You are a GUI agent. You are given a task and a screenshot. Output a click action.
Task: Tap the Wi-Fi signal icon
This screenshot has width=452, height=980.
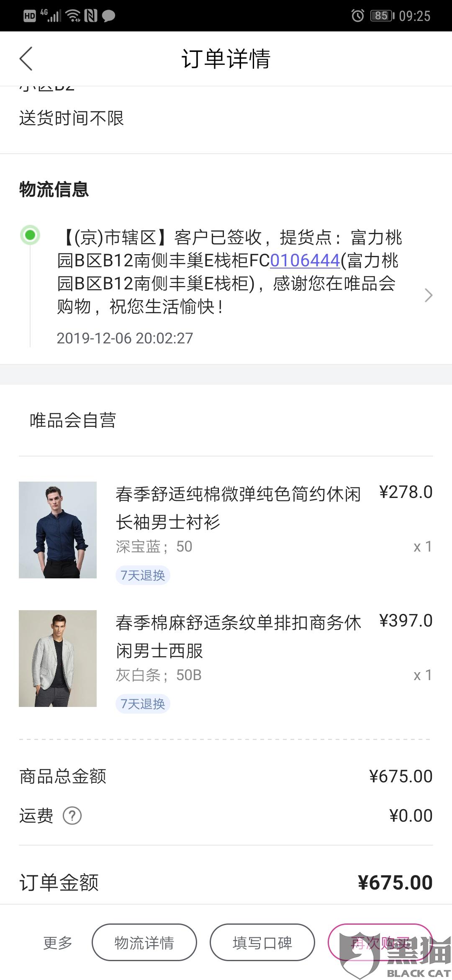tap(74, 16)
